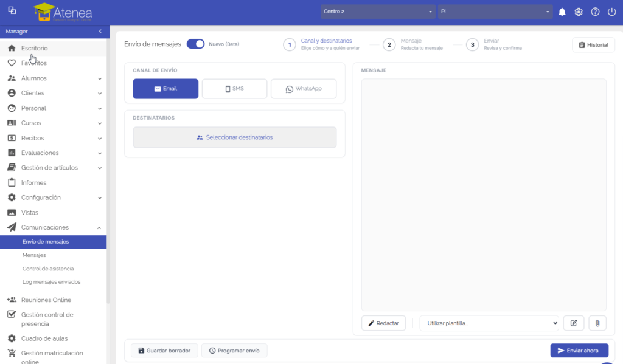Click the Atenea logo
623x364 pixels.
tap(63, 12)
